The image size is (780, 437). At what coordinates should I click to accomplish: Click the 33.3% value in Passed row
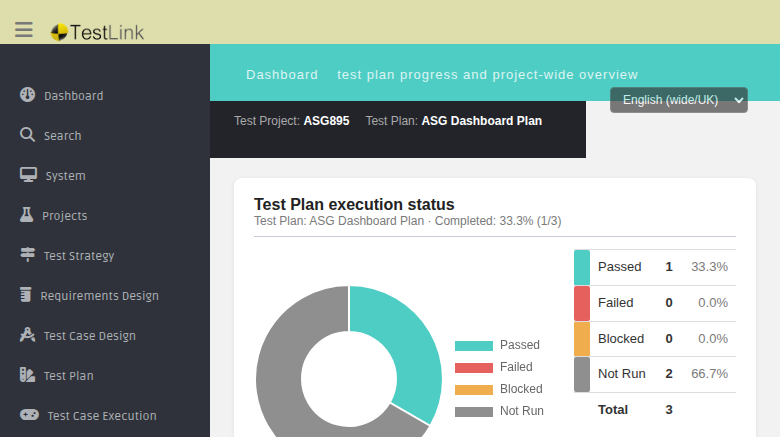click(x=709, y=267)
